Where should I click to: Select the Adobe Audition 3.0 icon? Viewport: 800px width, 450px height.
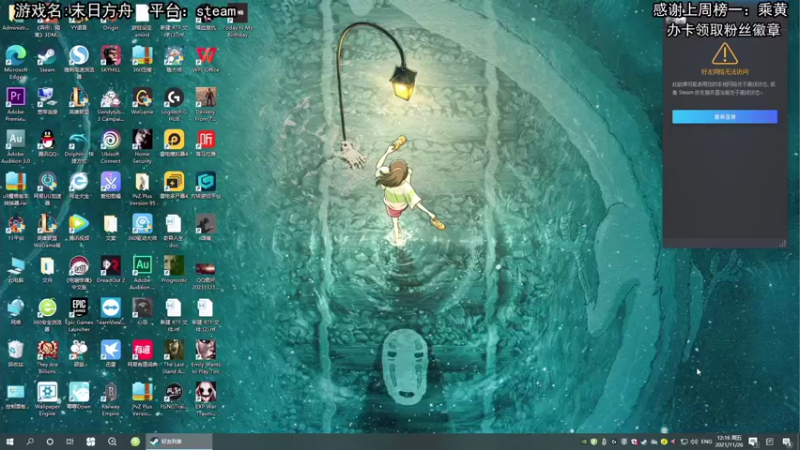[x=16, y=139]
